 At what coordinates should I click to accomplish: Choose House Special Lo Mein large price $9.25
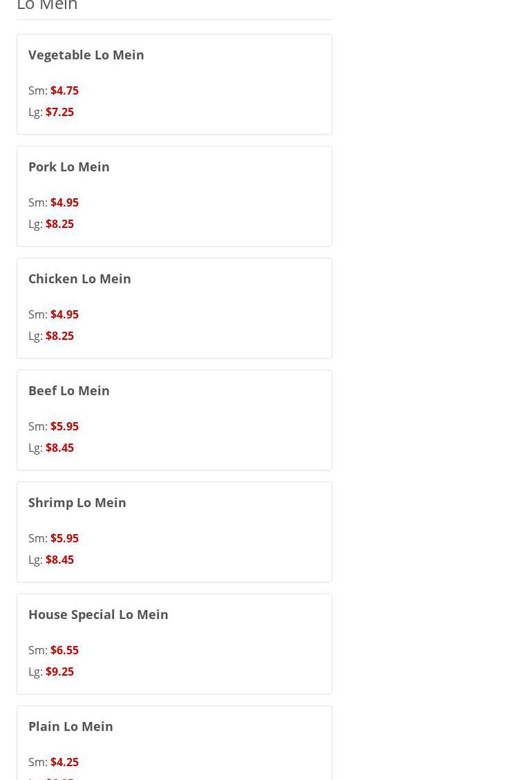tap(59, 672)
